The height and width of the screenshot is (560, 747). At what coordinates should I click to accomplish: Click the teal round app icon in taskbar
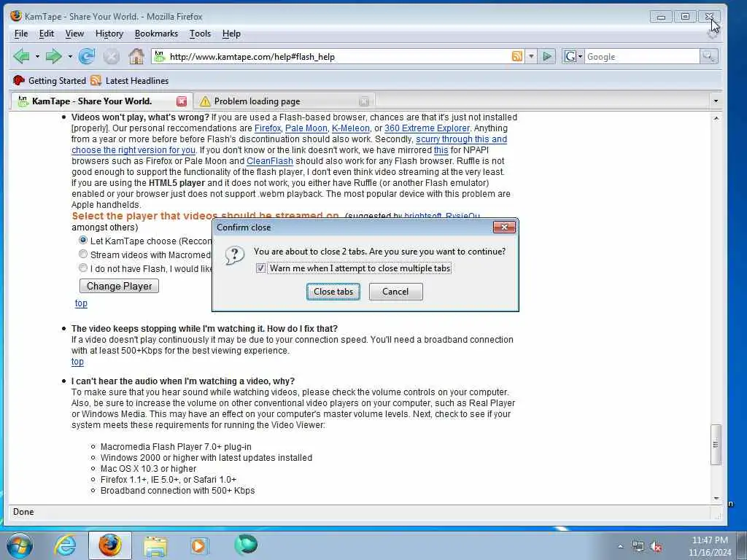(246, 545)
